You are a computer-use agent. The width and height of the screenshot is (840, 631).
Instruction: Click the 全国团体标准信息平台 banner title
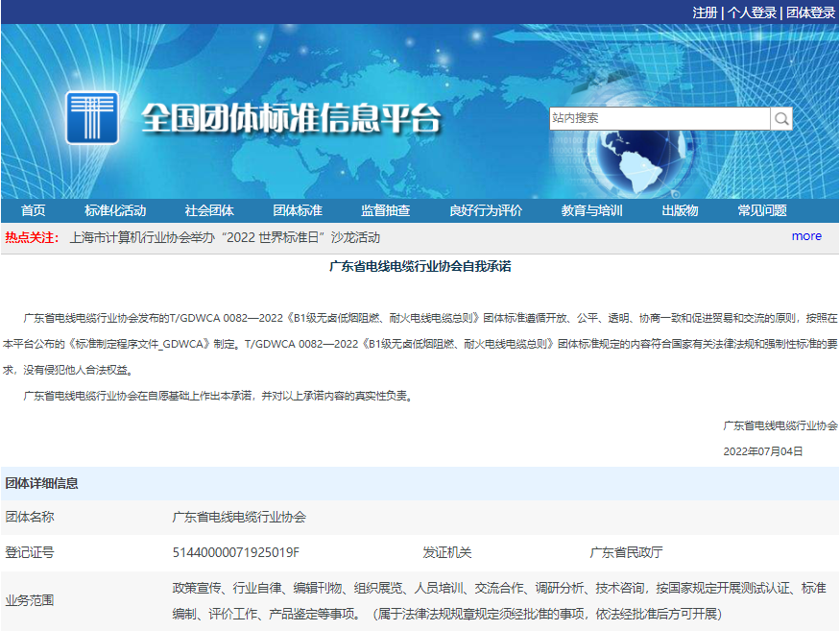click(292, 118)
